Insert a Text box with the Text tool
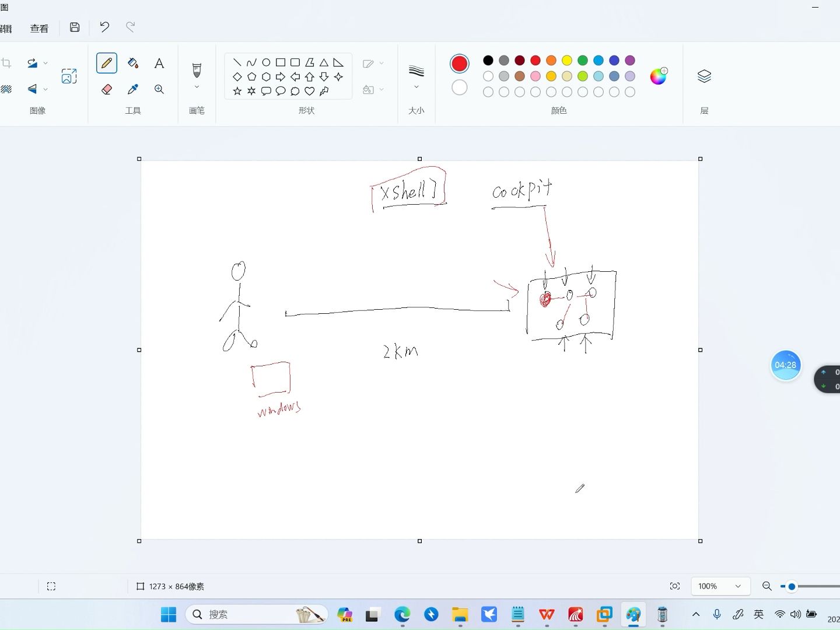 coord(159,63)
